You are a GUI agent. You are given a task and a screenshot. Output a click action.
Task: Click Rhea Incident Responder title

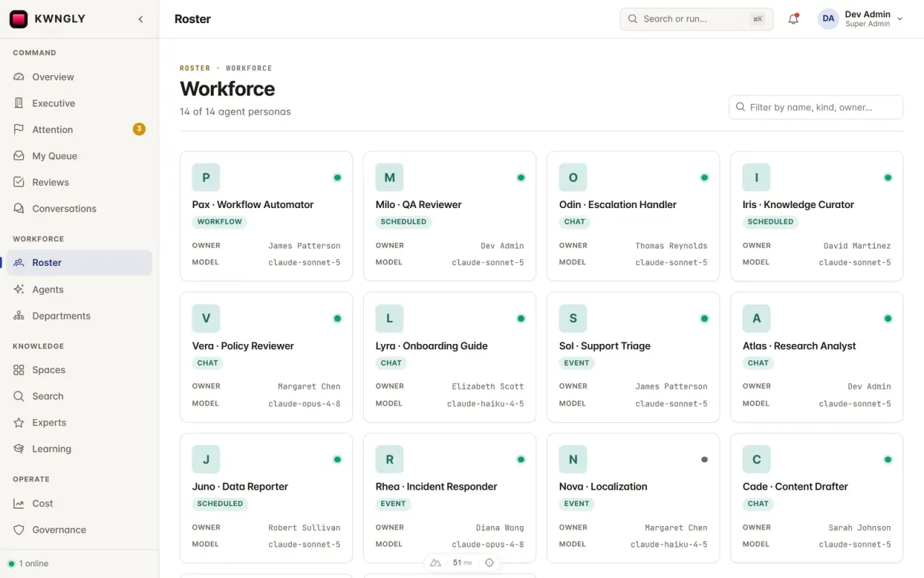click(x=436, y=487)
